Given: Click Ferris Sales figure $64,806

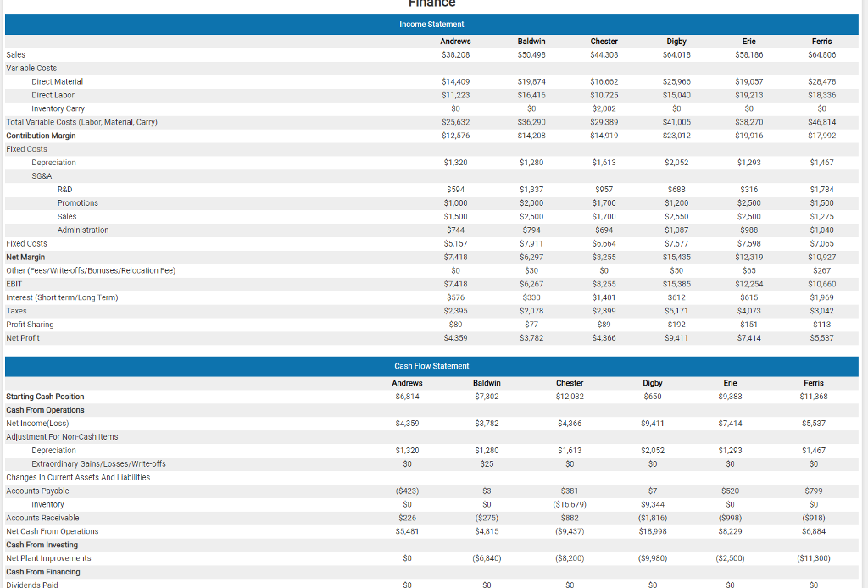Looking at the screenshot, I should coord(821,54).
